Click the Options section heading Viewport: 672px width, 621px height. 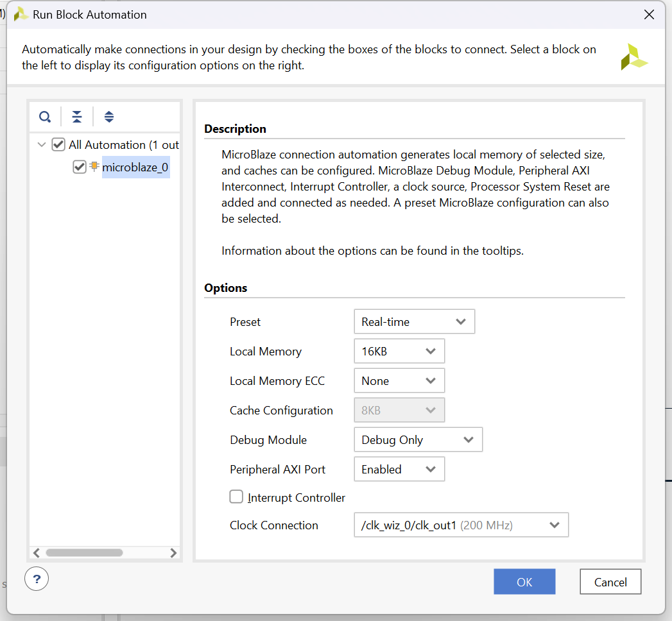226,288
